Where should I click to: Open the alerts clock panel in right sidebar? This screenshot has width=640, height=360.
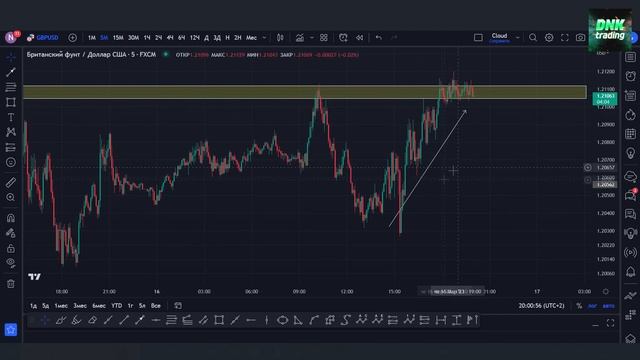click(x=631, y=76)
